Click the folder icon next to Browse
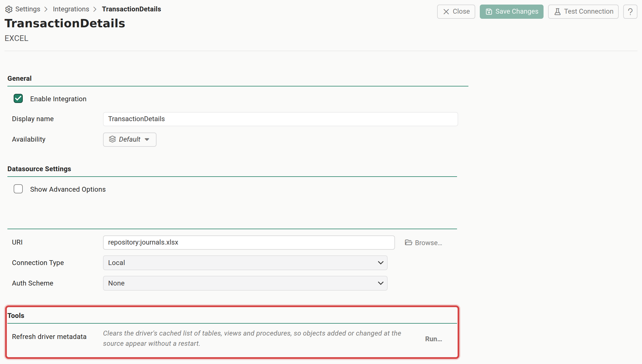642x364 pixels. click(x=408, y=243)
